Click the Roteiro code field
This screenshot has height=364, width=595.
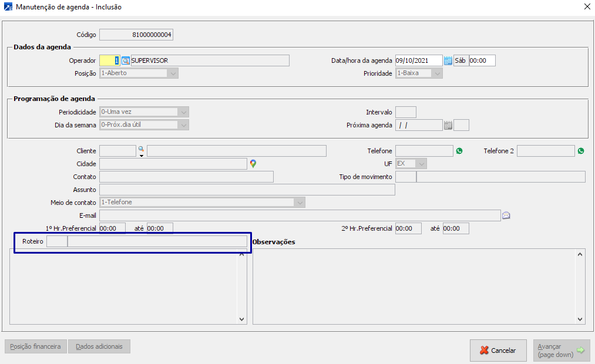pos(57,241)
